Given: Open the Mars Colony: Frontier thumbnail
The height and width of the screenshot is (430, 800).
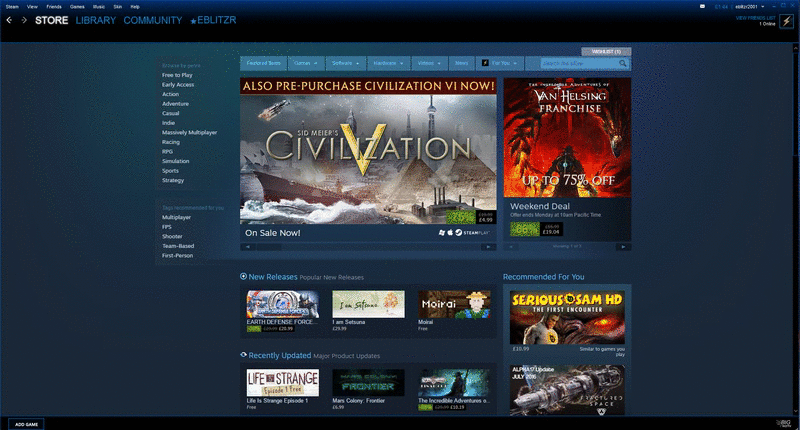Looking at the screenshot, I should pos(368,383).
